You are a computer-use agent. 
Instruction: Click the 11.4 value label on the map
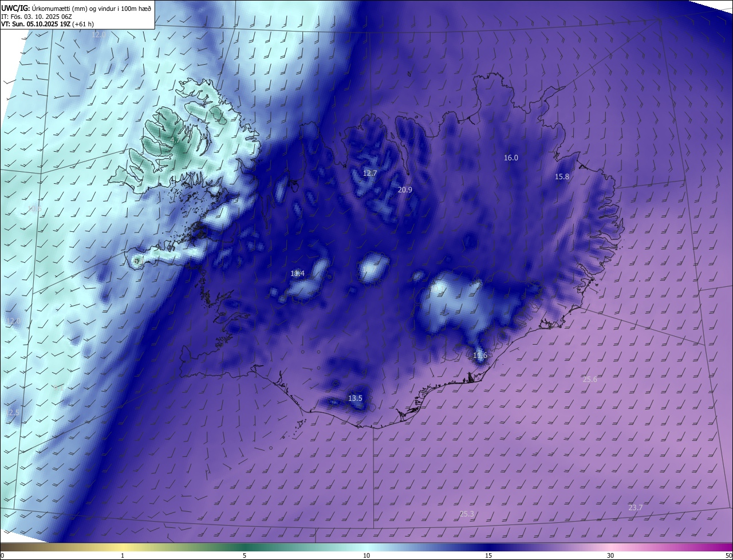pyautogui.click(x=297, y=274)
